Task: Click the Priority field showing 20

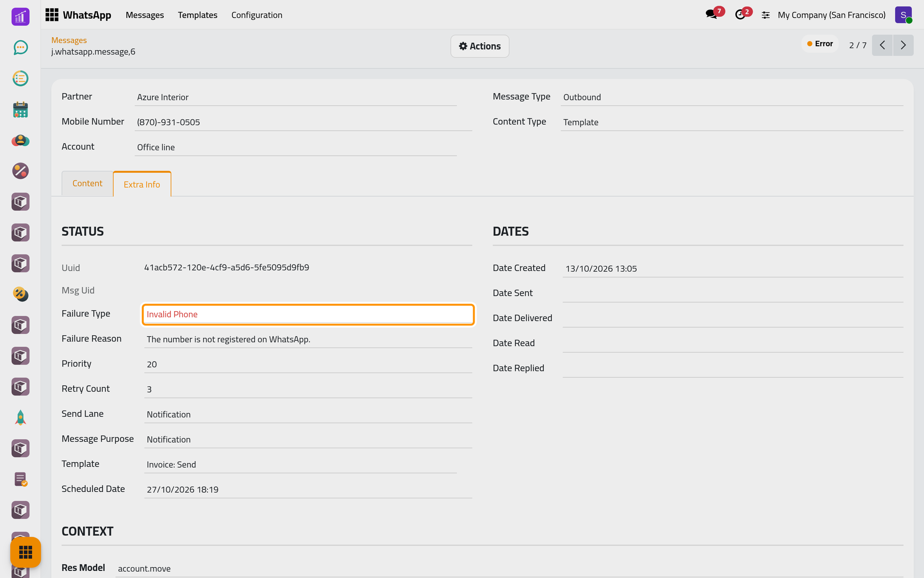Action: tap(308, 365)
